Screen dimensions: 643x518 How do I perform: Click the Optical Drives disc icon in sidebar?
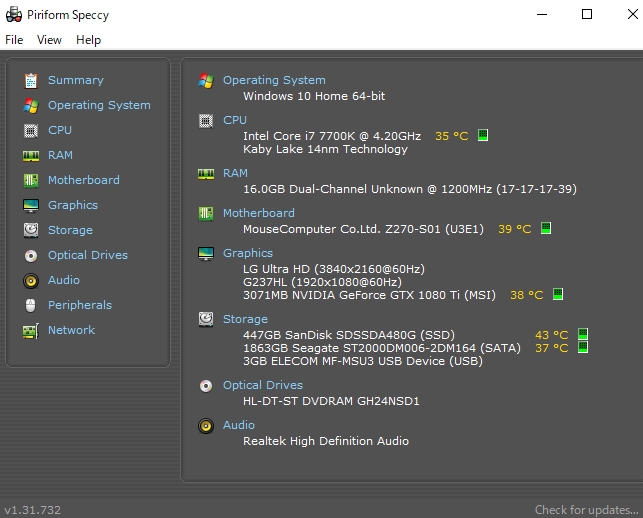pos(31,256)
